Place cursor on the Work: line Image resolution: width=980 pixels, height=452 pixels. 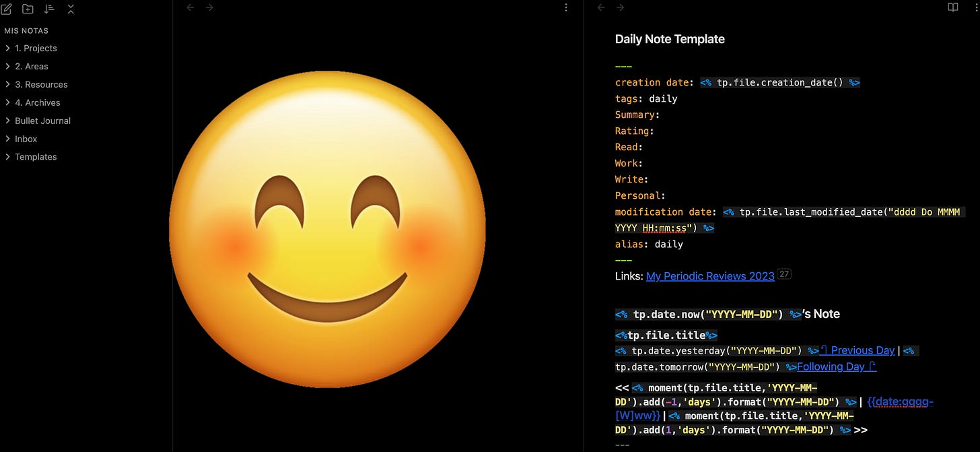(x=629, y=163)
